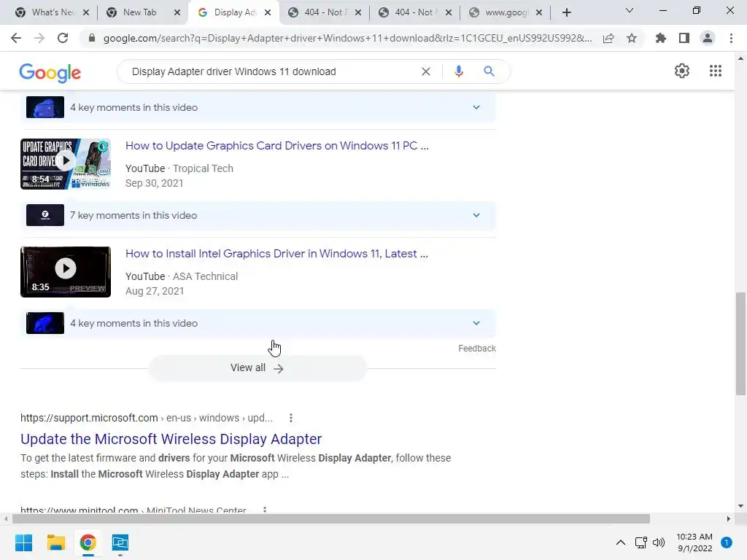Open the tab search chevron
This screenshot has height=560, width=747.
coord(630,10)
